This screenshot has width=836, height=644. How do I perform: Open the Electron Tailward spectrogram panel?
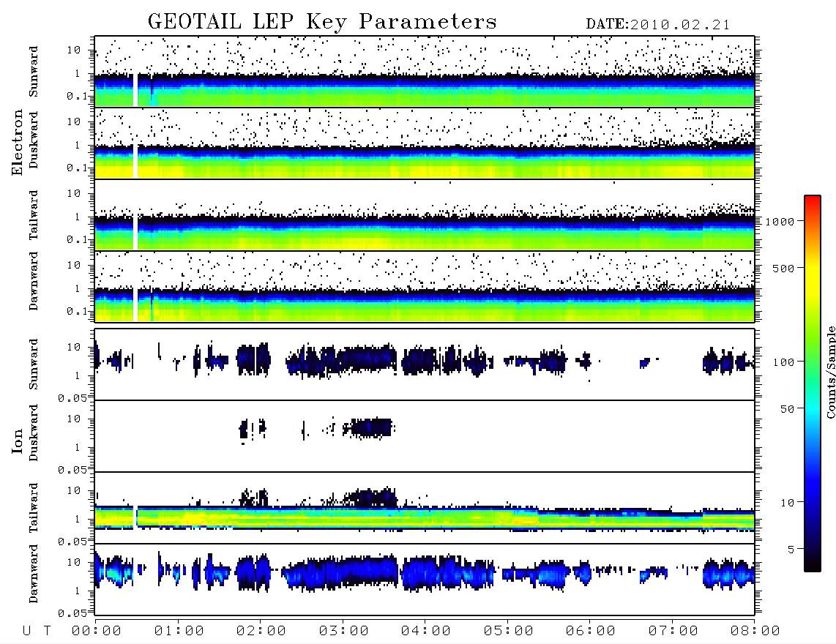point(425,214)
